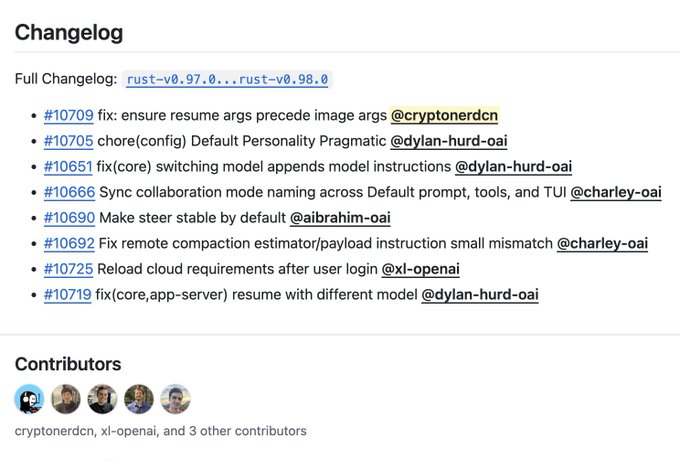Open pull request #10705

click(x=69, y=141)
